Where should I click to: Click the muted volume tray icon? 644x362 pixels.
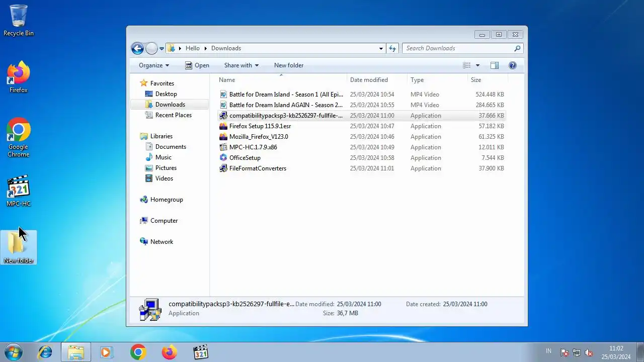[588, 352]
